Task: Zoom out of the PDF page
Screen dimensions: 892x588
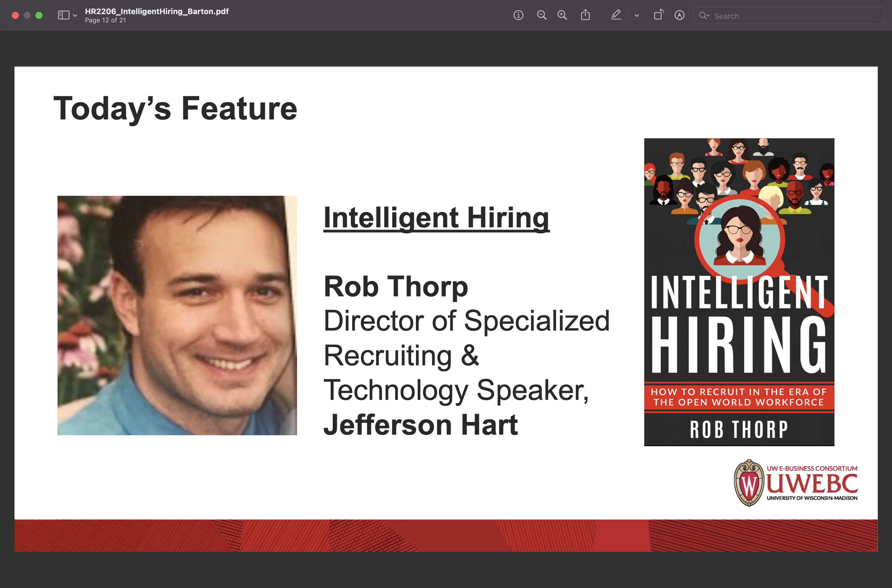Action: (542, 15)
